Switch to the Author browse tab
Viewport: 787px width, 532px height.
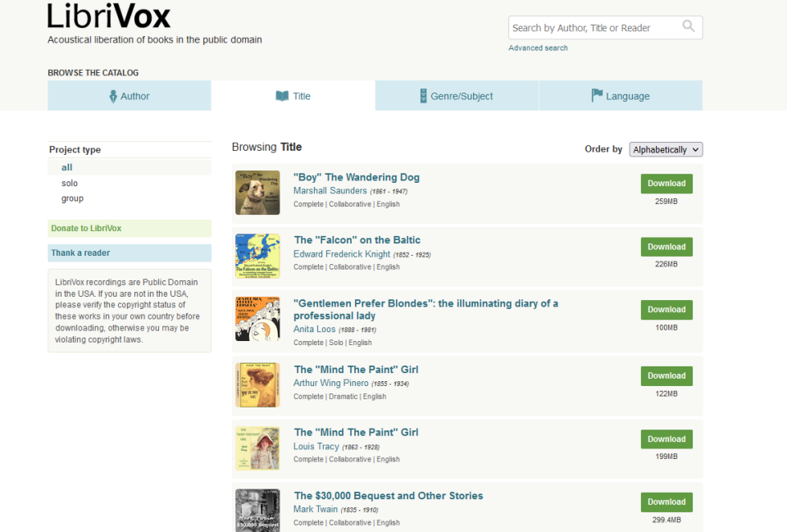click(130, 96)
